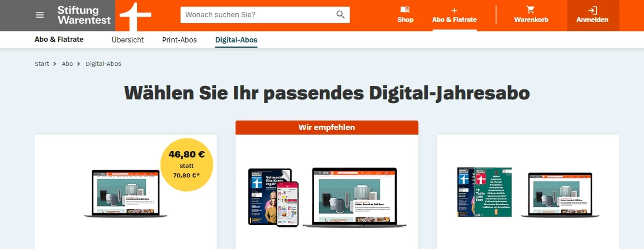Click the yellow 46,80 € price badge
This screenshot has height=249, width=644.
[x=186, y=165]
